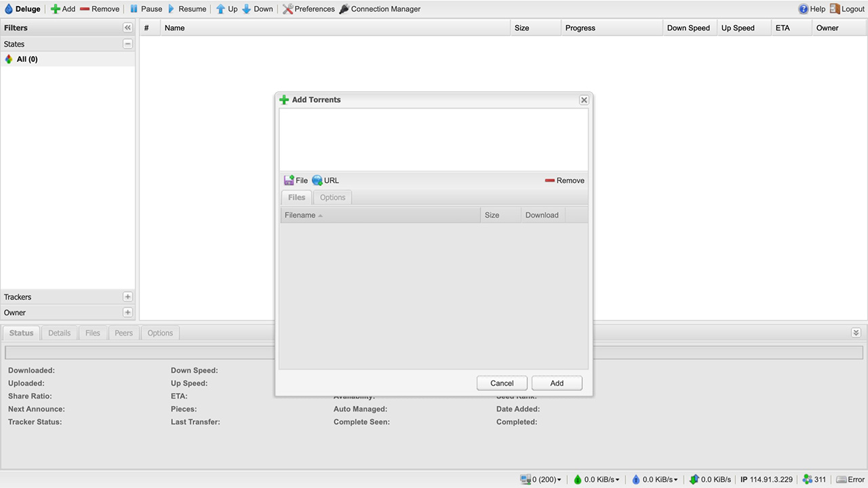Sort the file list by Filename column
868x488 pixels.
[300, 215]
